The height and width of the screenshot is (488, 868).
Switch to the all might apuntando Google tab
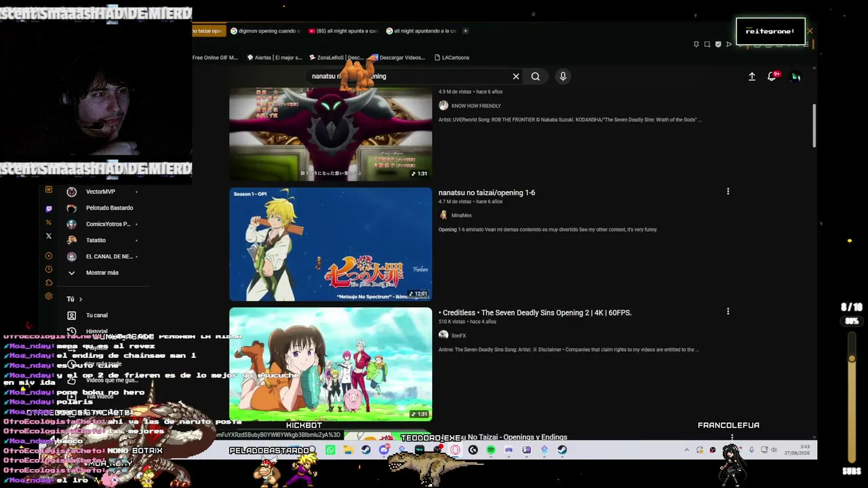[x=420, y=31]
